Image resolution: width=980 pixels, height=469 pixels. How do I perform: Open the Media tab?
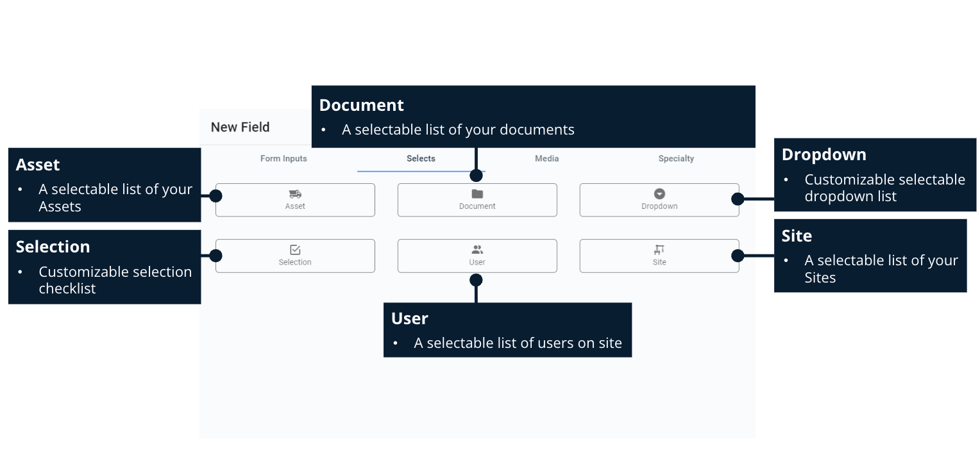(x=546, y=158)
